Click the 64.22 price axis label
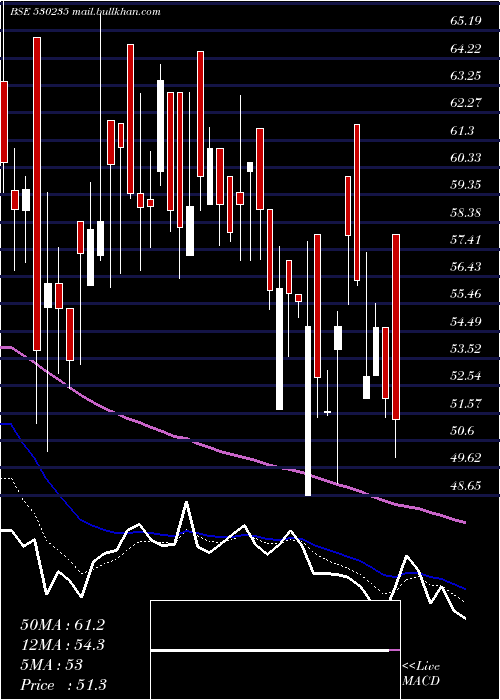Image resolution: width=500 pixels, height=700 pixels. click(466, 48)
